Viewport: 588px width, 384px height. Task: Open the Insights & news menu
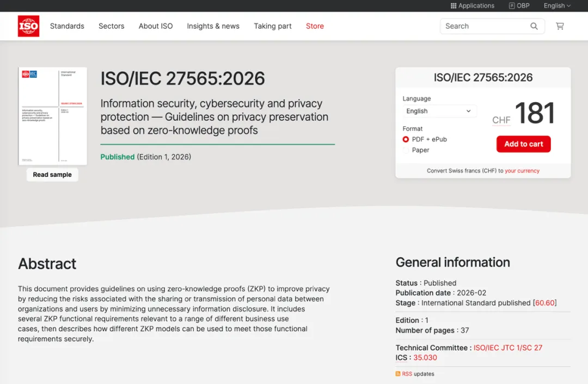[x=213, y=26]
